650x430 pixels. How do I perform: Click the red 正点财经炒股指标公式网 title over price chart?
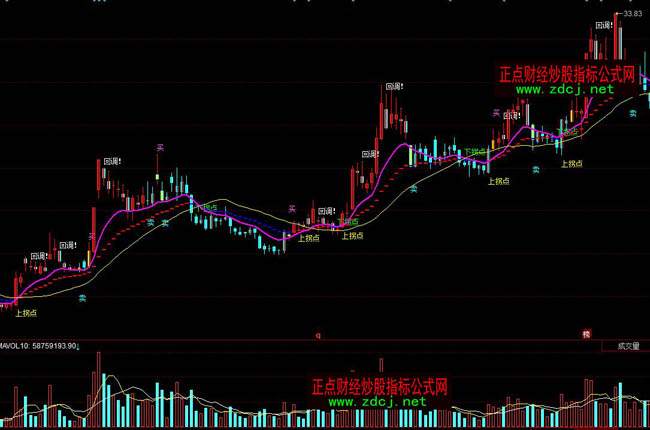pyautogui.click(x=567, y=75)
